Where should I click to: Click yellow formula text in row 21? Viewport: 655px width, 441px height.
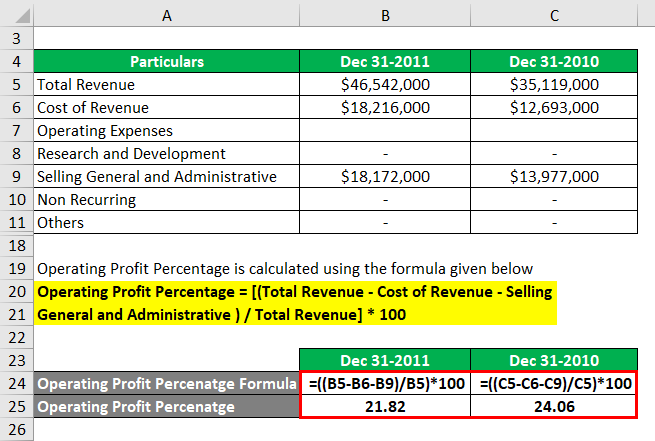click(x=221, y=314)
